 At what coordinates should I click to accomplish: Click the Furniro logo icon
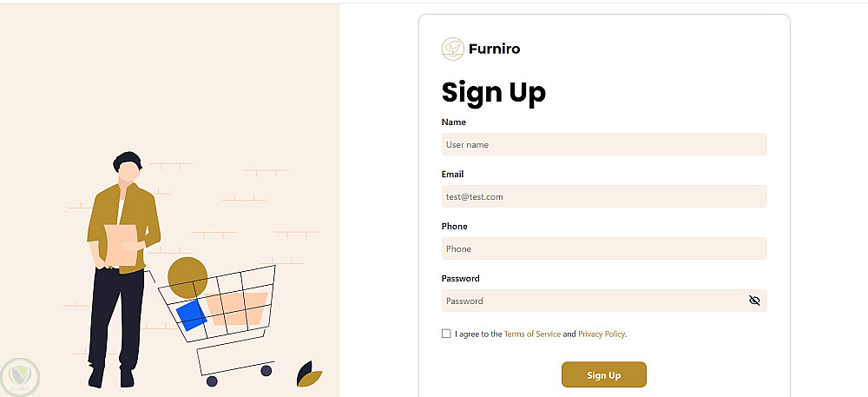pyautogui.click(x=453, y=49)
